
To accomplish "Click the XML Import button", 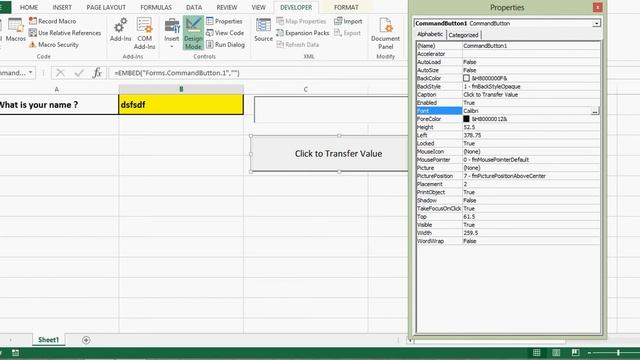I will tap(348, 21).
